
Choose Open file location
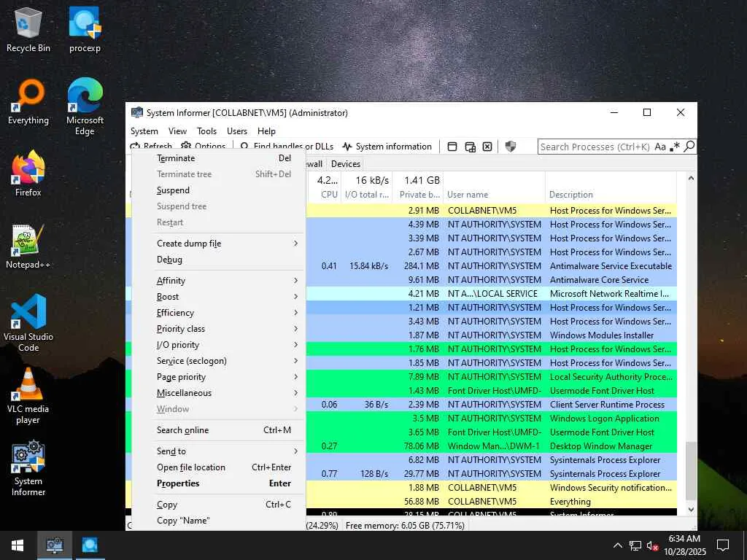click(x=219, y=467)
